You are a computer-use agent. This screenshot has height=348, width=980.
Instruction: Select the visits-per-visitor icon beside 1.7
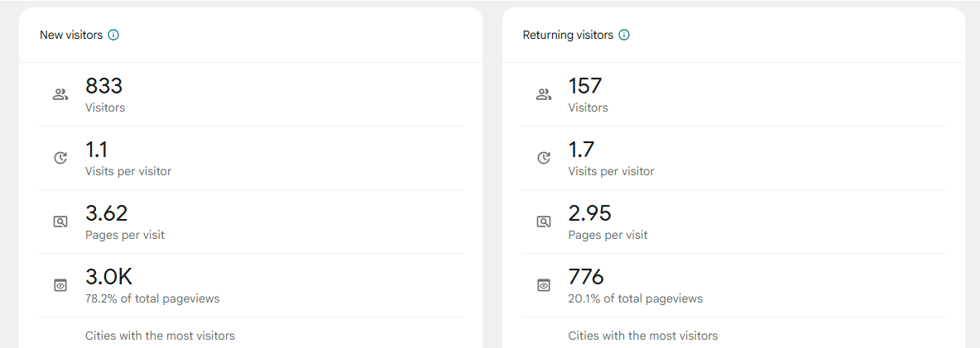[544, 158]
